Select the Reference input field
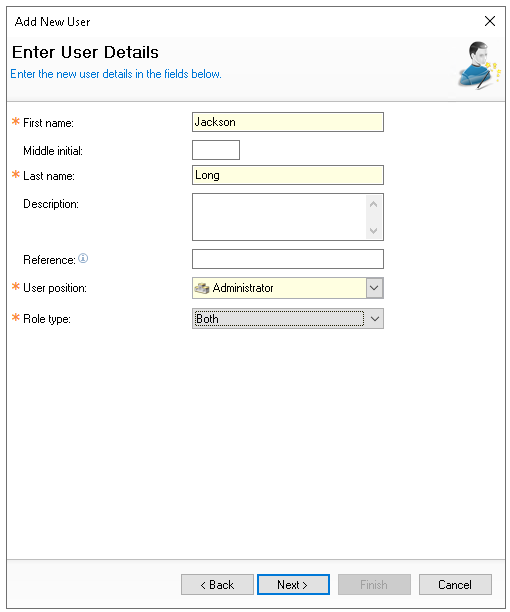Image resolution: width=510 pixels, height=612 pixels. (288, 259)
